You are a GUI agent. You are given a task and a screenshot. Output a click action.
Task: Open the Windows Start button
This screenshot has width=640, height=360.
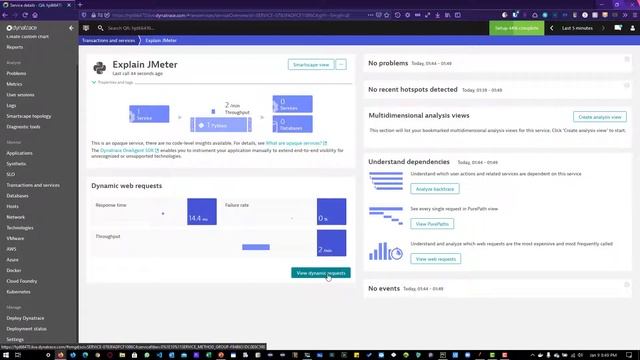click(6, 355)
